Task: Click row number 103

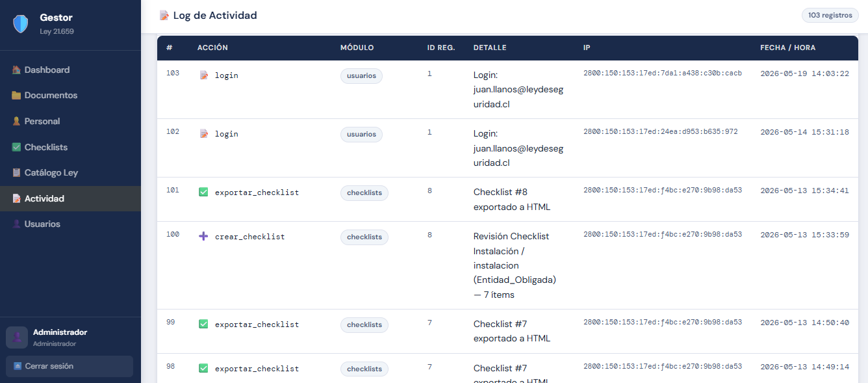Action: (173, 73)
